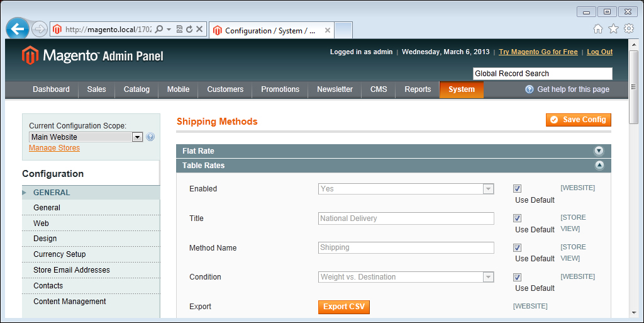Viewport: 644px width, 323px height.
Task: Click the browser back arrow button
Action: 18,29
